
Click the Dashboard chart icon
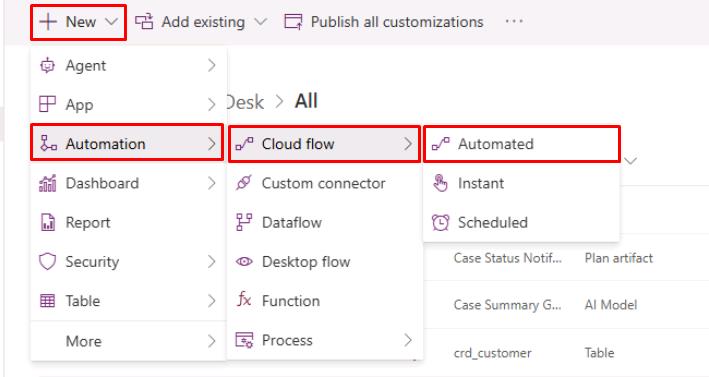click(x=47, y=183)
